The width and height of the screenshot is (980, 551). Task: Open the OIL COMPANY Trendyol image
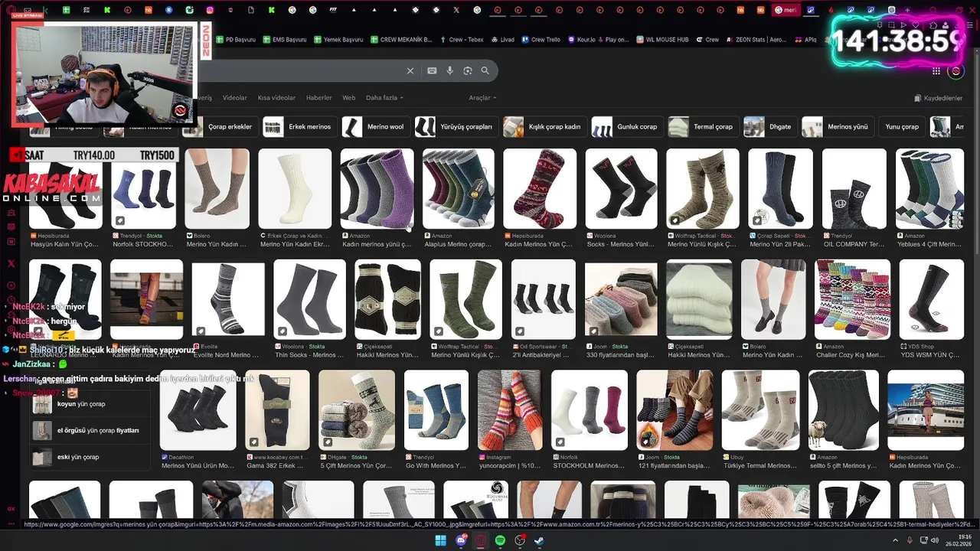(854, 189)
